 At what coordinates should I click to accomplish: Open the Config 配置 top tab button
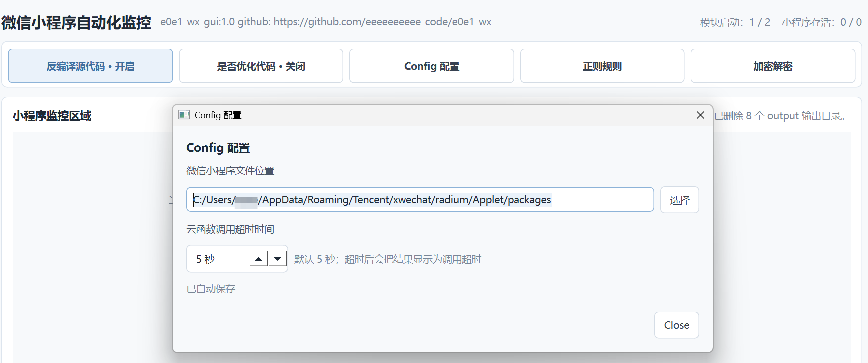coord(432,66)
